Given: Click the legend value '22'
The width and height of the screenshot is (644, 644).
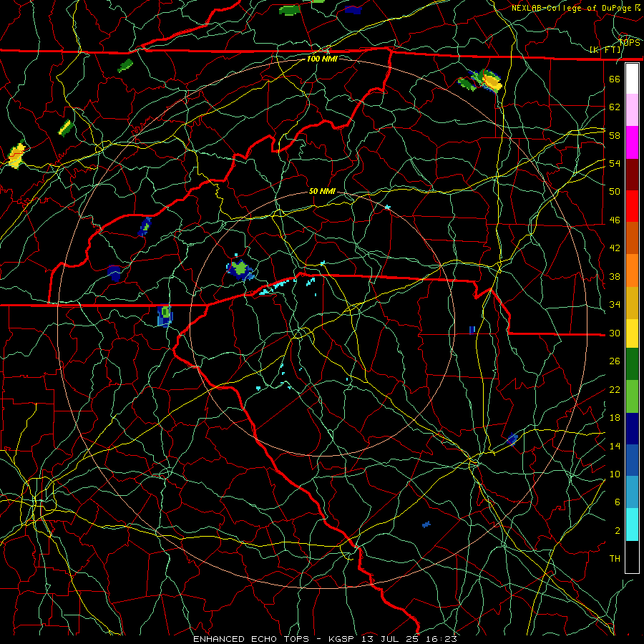Looking at the screenshot, I should click(615, 389).
